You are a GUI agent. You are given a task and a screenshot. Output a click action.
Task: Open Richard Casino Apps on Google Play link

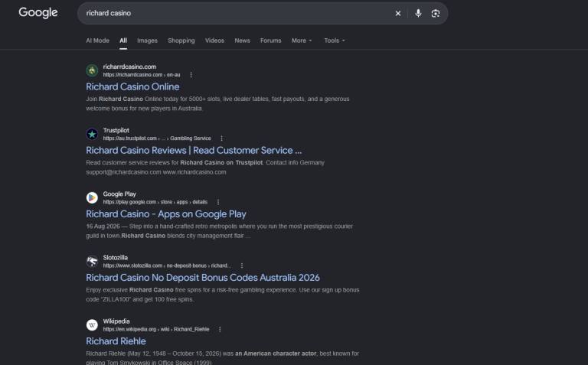[166, 214]
